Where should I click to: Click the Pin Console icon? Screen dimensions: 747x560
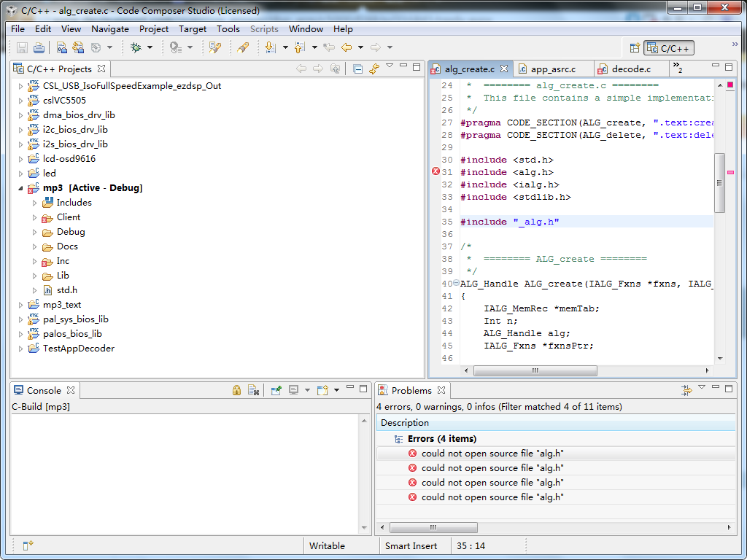pyautogui.click(x=276, y=390)
